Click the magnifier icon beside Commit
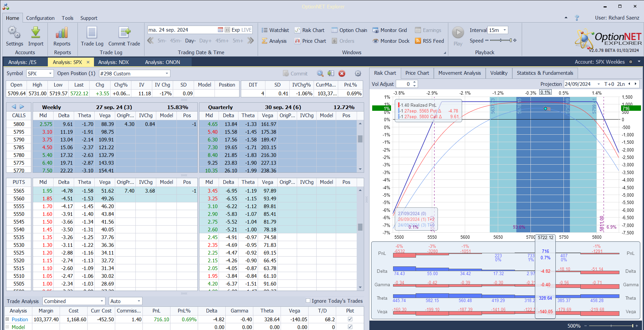Viewport: 644px width, 330px height. click(320, 73)
